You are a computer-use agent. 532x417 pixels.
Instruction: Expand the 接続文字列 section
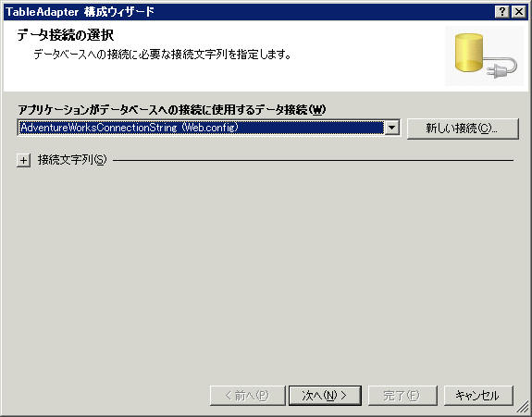pyautogui.click(x=23, y=160)
